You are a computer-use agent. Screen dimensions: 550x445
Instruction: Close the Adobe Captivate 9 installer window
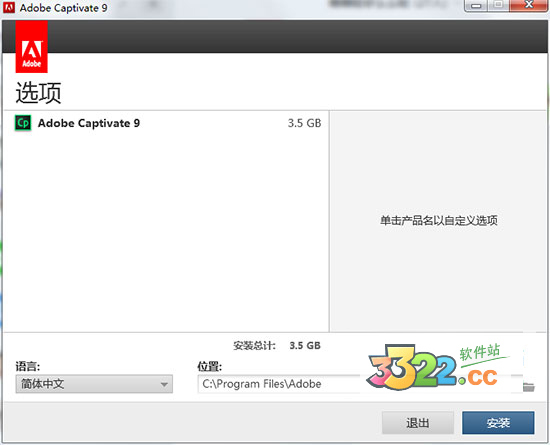click(529, 5)
